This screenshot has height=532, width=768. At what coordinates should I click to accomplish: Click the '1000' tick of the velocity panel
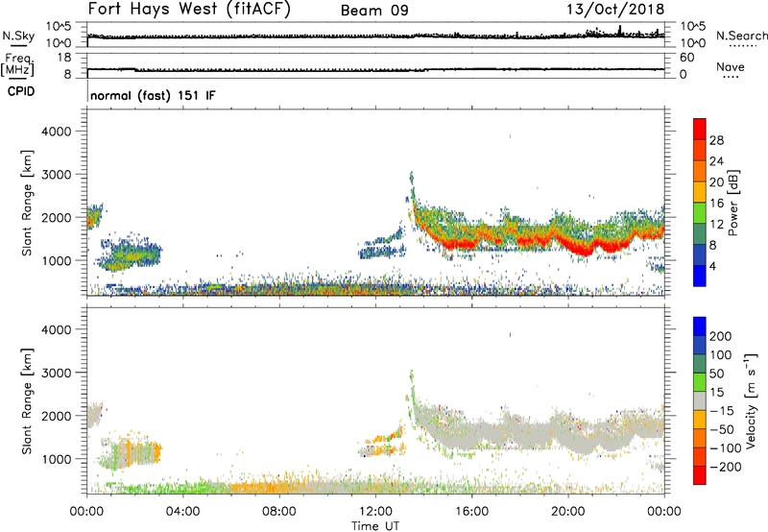tap(57, 459)
